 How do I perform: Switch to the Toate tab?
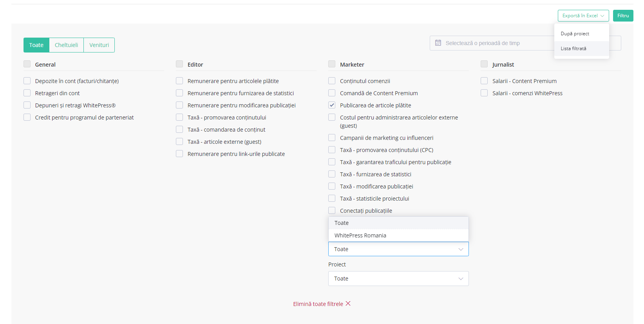coord(36,45)
